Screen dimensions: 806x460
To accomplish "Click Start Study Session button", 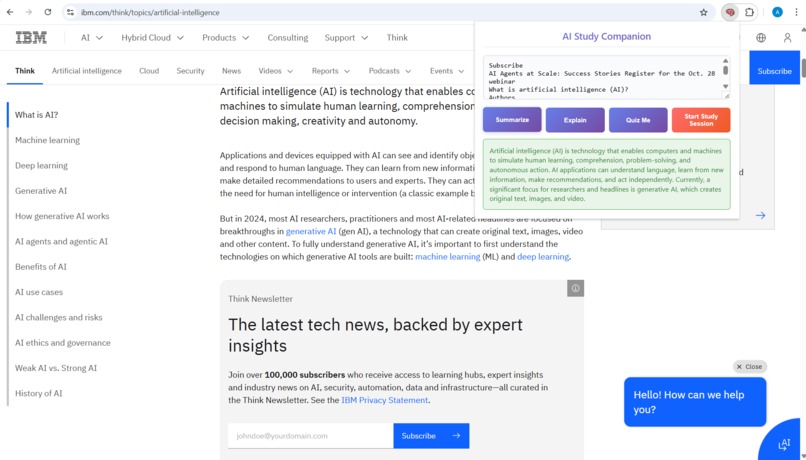I will click(x=701, y=120).
